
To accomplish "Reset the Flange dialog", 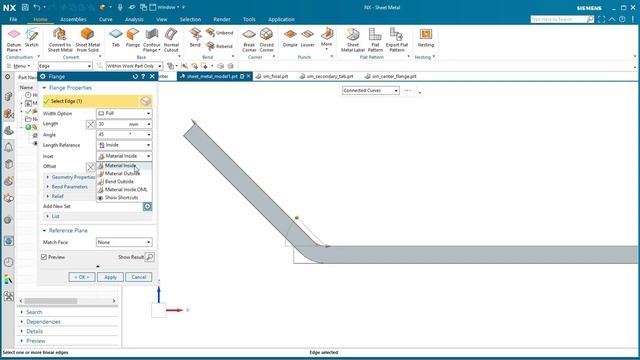I will [x=135, y=77].
